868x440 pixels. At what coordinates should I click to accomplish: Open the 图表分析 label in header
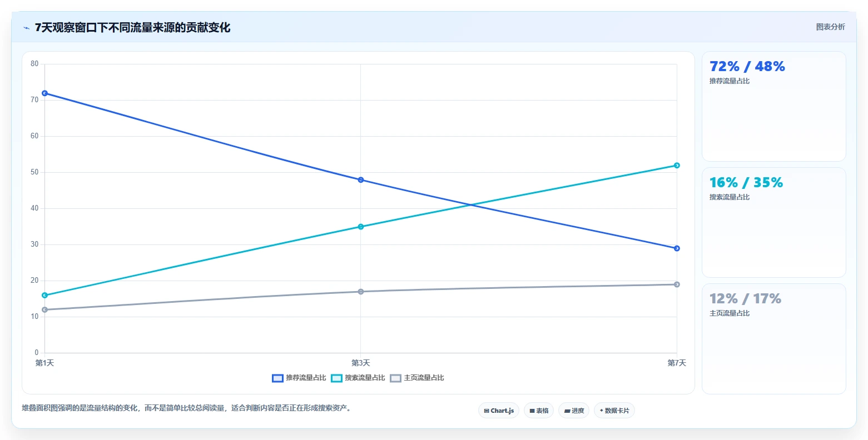pyautogui.click(x=830, y=27)
